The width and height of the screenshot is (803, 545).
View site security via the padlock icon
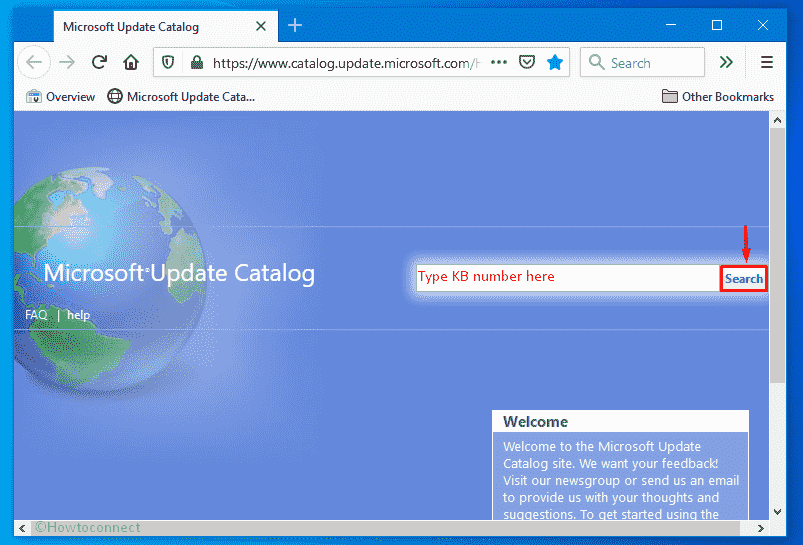click(197, 62)
